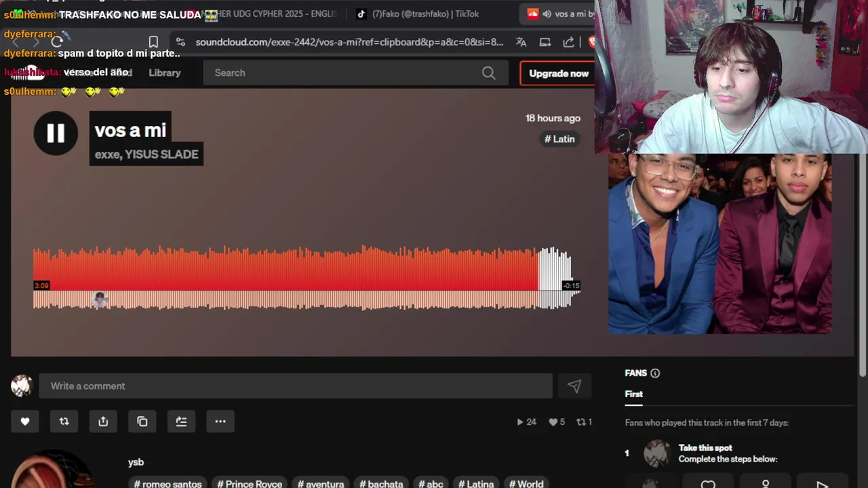Click the likes count '5'
868x488 pixels.
coord(557,422)
